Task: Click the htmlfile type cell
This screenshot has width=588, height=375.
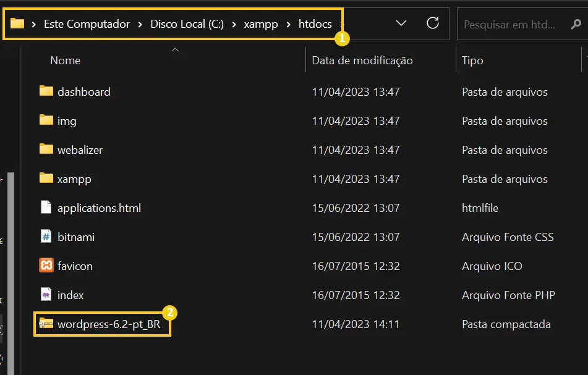Action: [480, 208]
